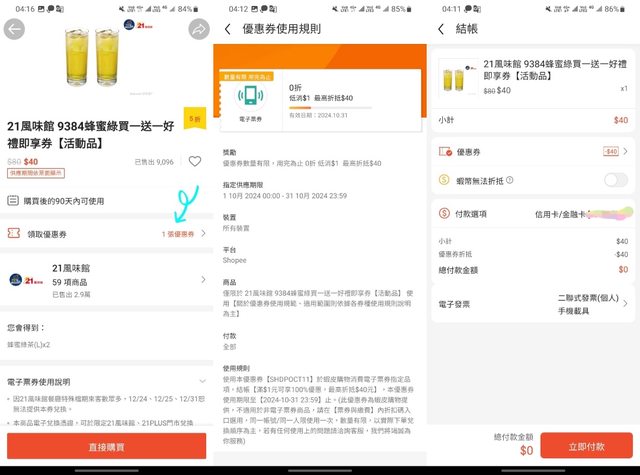The height and width of the screenshot is (475, 640).
Task: Tap the heart icon to favorite the product
Action: 194,162
